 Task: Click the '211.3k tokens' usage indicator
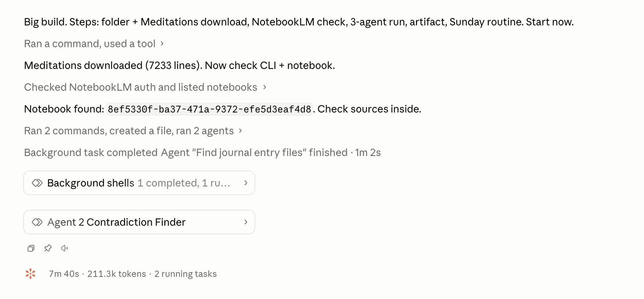(x=116, y=274)
